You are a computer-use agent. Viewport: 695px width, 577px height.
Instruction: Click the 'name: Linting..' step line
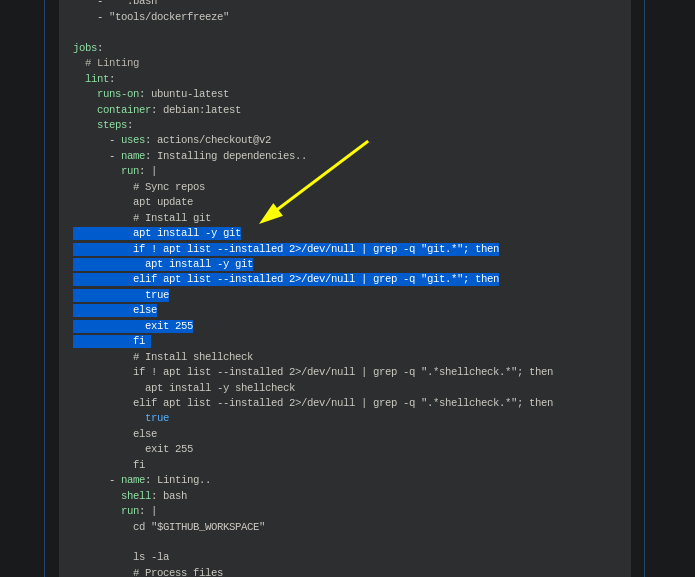pos(160,480)
